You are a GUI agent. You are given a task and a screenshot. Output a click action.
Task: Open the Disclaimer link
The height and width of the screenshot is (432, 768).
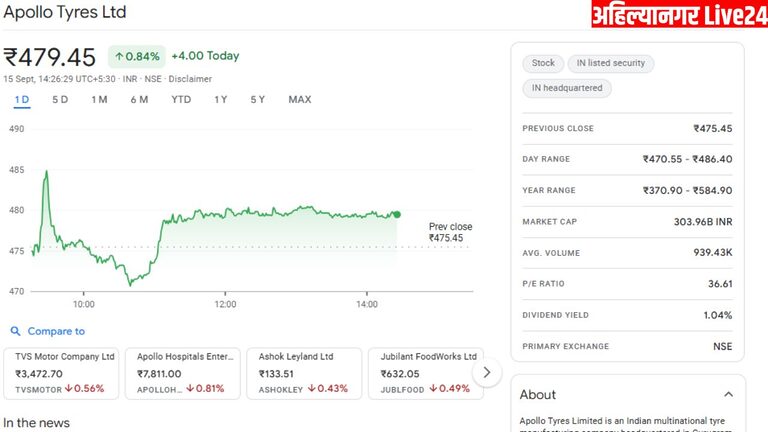(190, 78)
